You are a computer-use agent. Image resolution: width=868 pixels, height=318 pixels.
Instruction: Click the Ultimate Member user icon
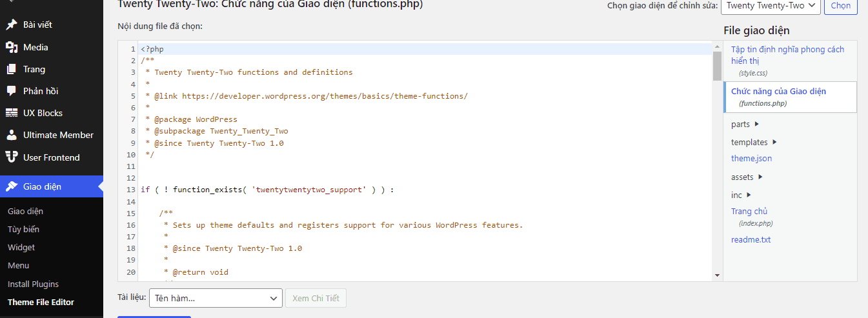click(11, 135)
